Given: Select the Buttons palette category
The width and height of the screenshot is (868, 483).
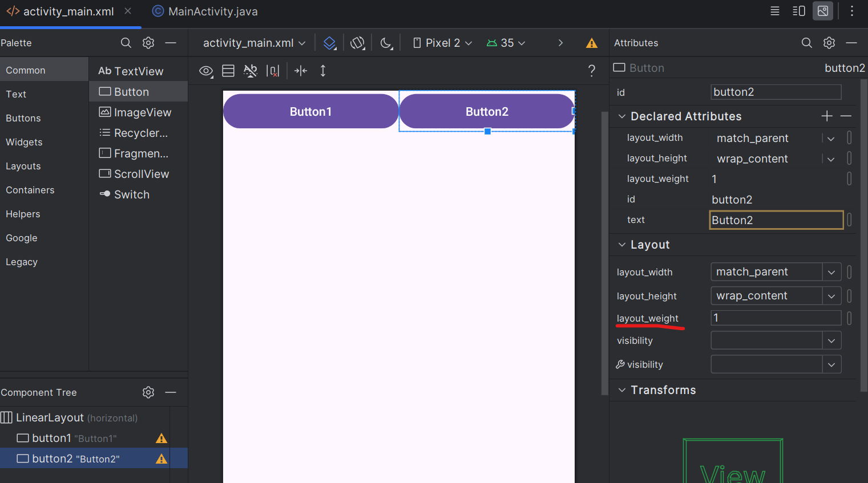Looking at the screenshot, I should tap(44, 118).
